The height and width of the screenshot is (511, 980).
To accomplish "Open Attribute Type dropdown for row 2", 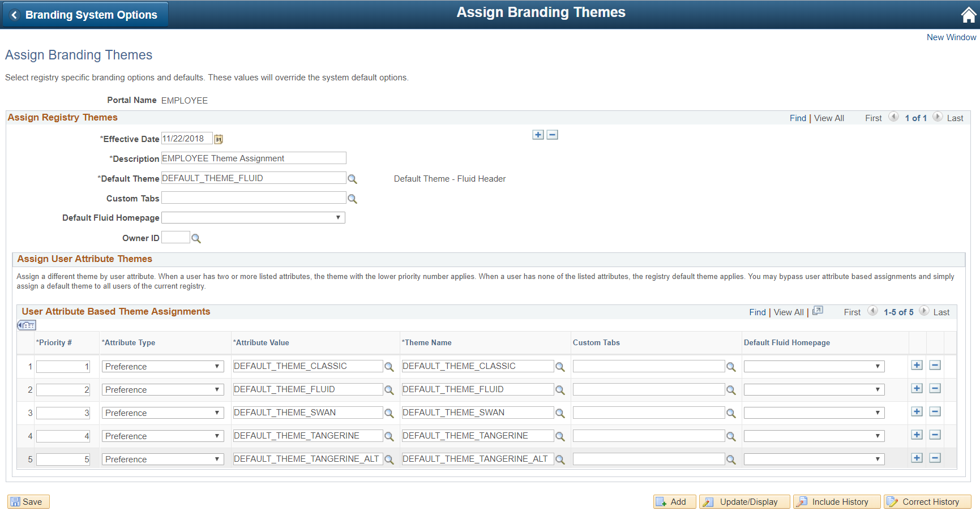I will click(x=163, y=390).
